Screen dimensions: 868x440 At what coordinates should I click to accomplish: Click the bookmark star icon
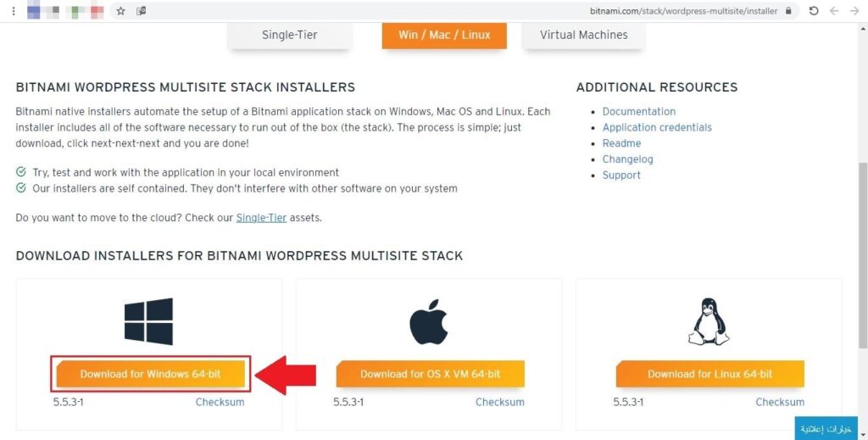[121, 11]
